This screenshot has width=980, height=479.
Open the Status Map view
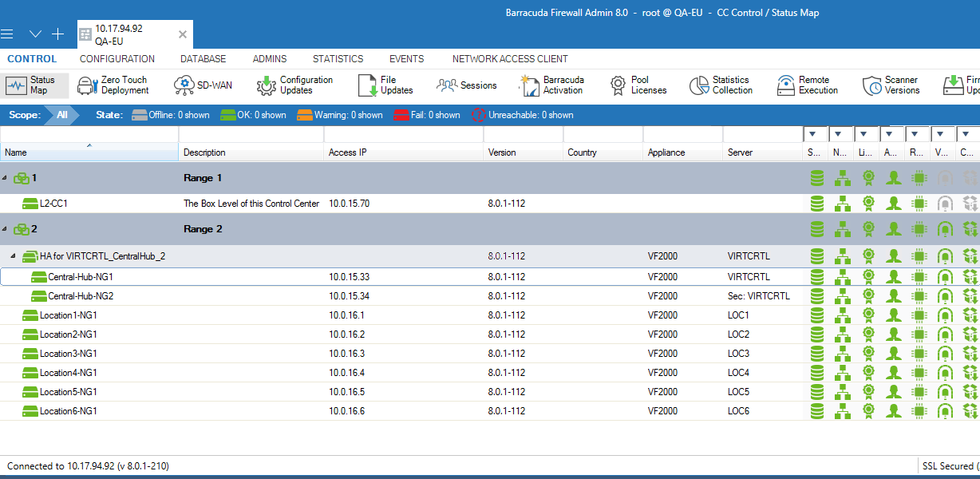click(35, 85)
